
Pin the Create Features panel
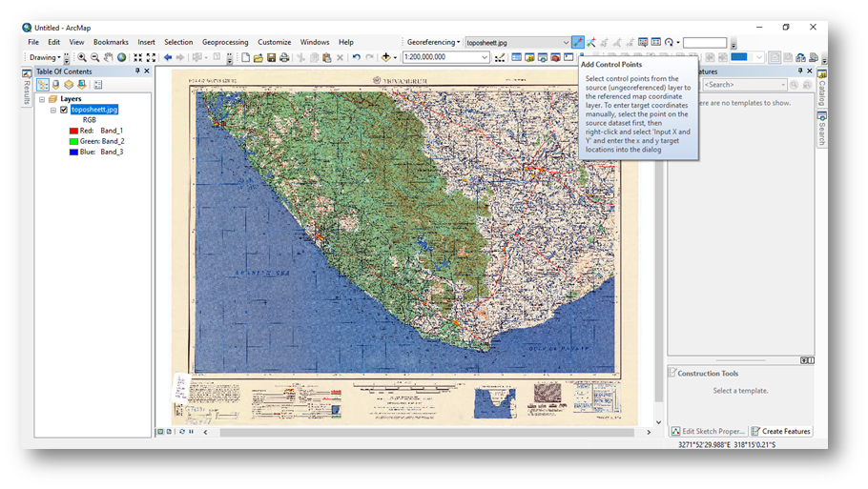click(800, 71)
